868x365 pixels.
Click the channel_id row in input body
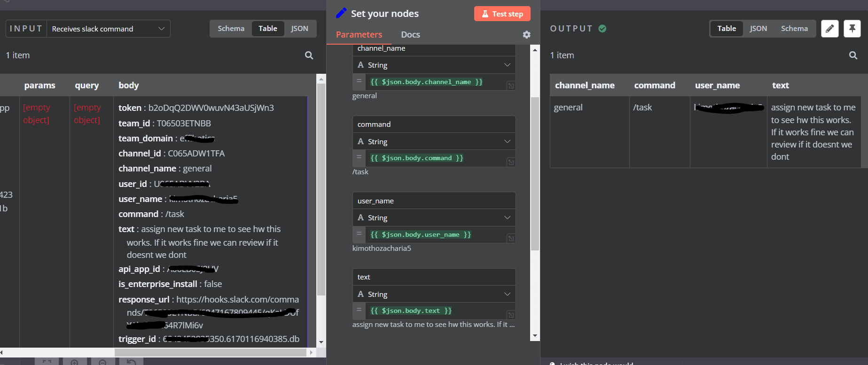pyautogui.click(x=172, y=153)
